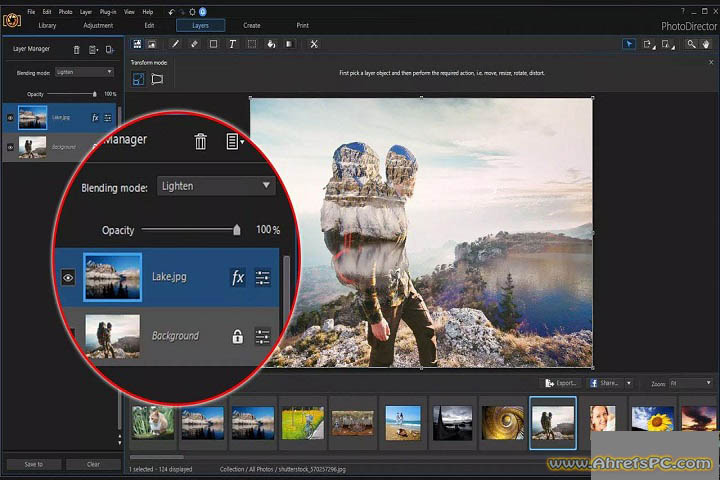Select the sunflower photo thumbnail

pos(652,419)
